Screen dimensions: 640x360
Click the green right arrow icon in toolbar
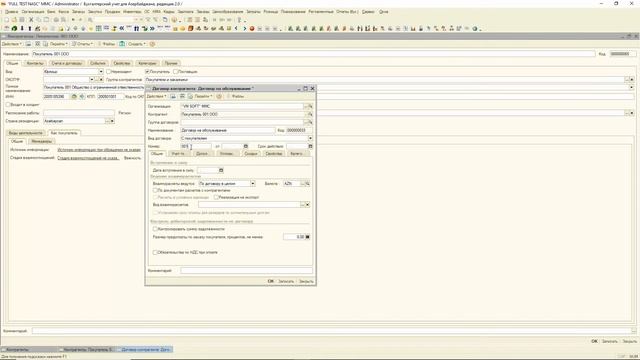244,29
